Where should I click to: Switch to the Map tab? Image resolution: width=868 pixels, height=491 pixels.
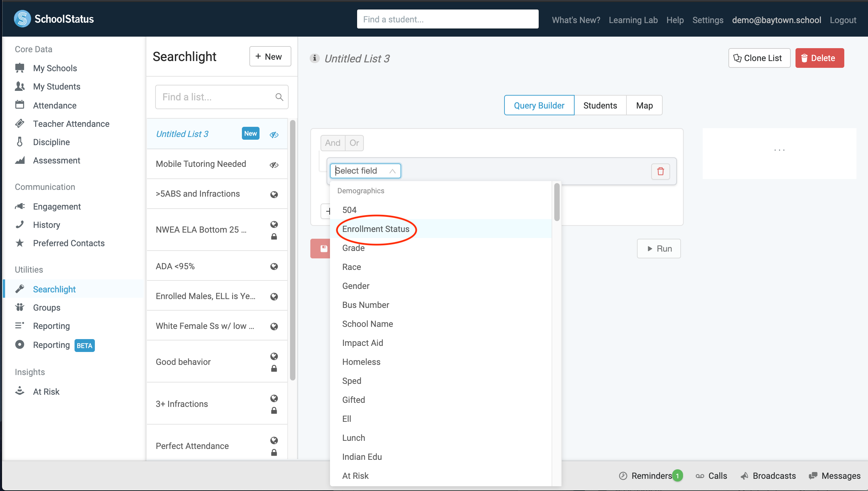pyautogui.click(x=644, y=105)
